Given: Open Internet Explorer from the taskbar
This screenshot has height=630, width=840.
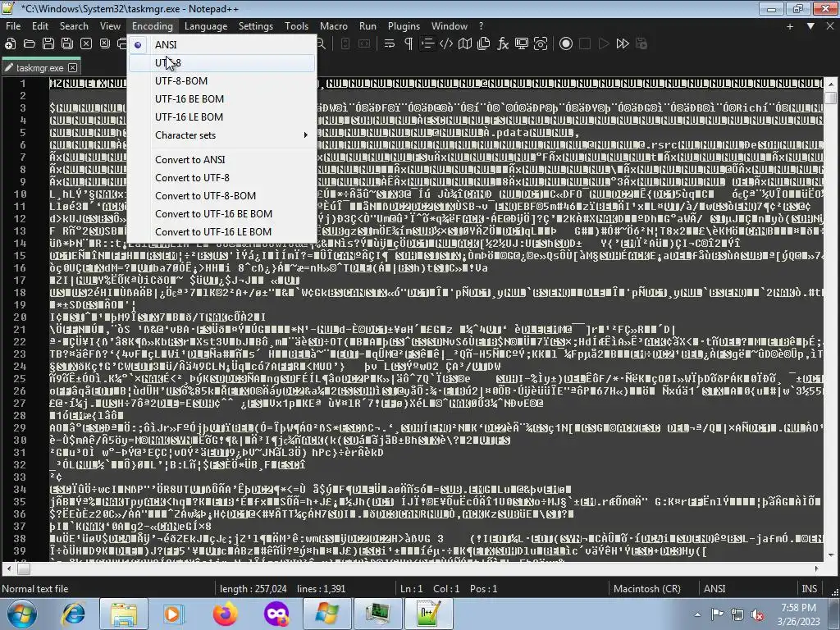Looking at the screenshot, I should (x=73, y=614).
